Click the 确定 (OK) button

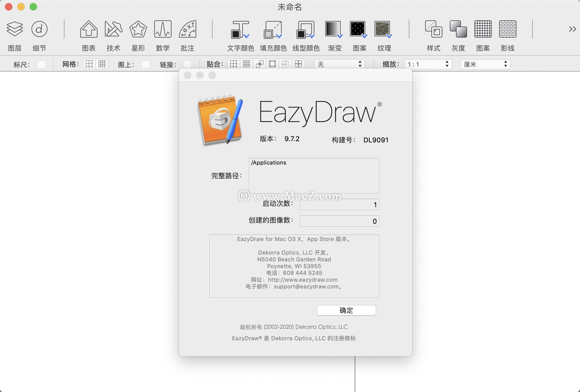[346, 310]
